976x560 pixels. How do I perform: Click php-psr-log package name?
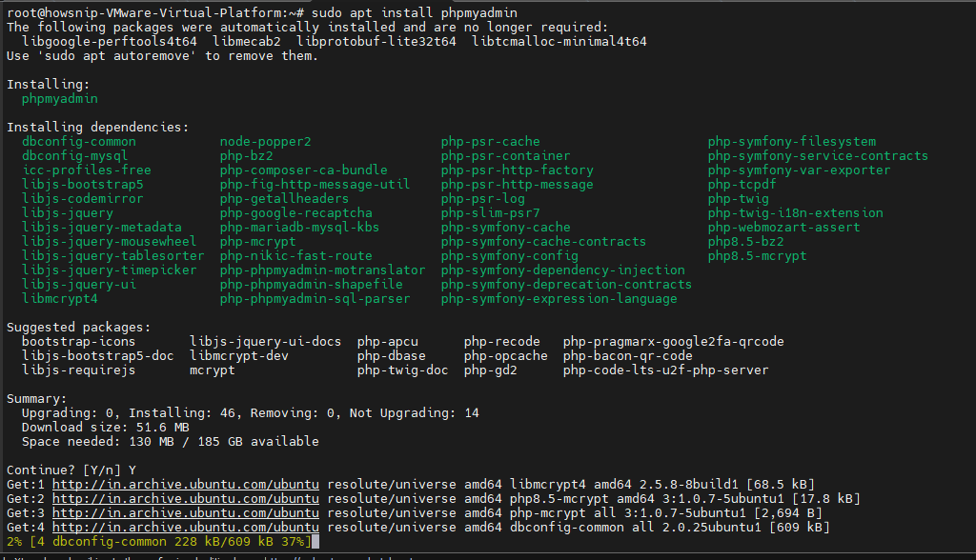tap(483, 199)
